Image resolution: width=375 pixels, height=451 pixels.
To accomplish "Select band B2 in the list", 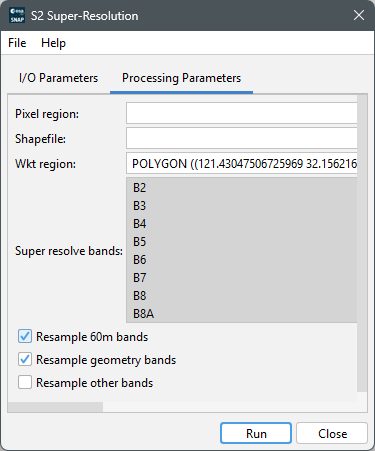I will pos(241,188).
